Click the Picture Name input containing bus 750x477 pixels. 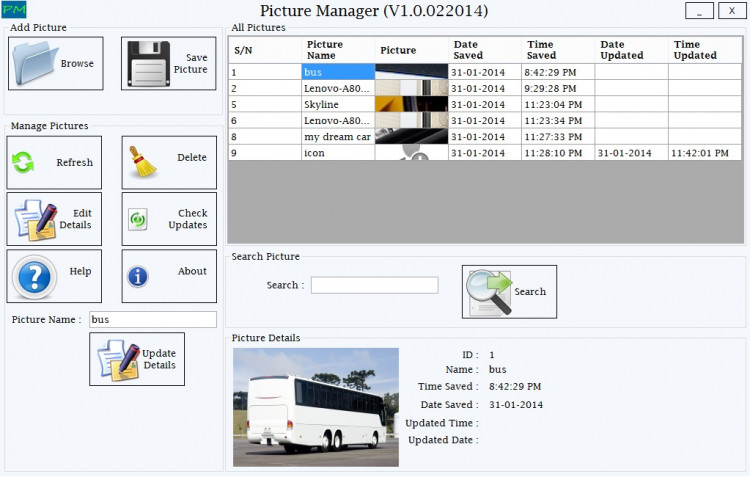[x=153, y=320]
